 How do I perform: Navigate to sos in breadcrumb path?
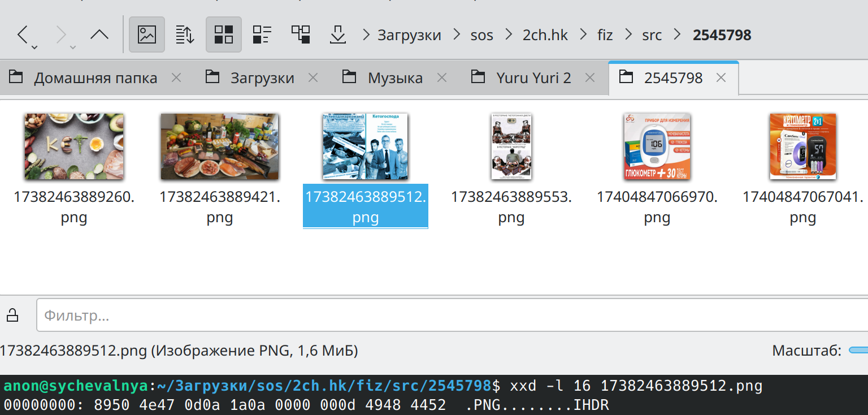(x=482, y=35)
